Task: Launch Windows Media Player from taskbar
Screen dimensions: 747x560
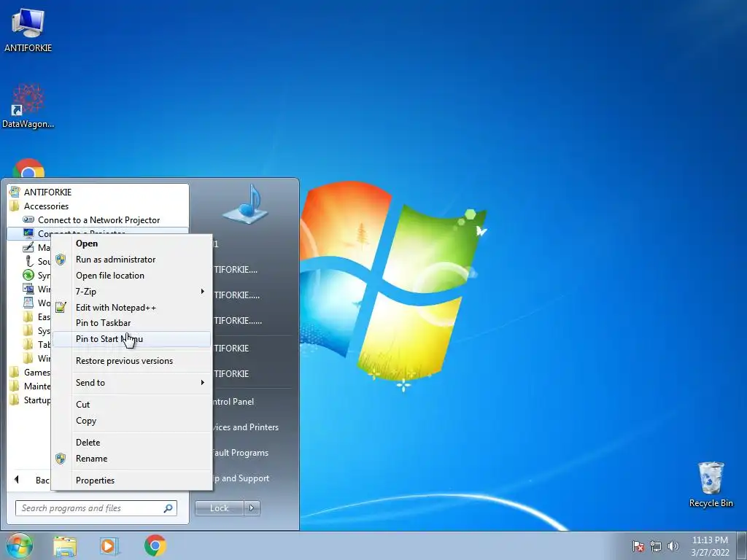Action: coord(109,545)
